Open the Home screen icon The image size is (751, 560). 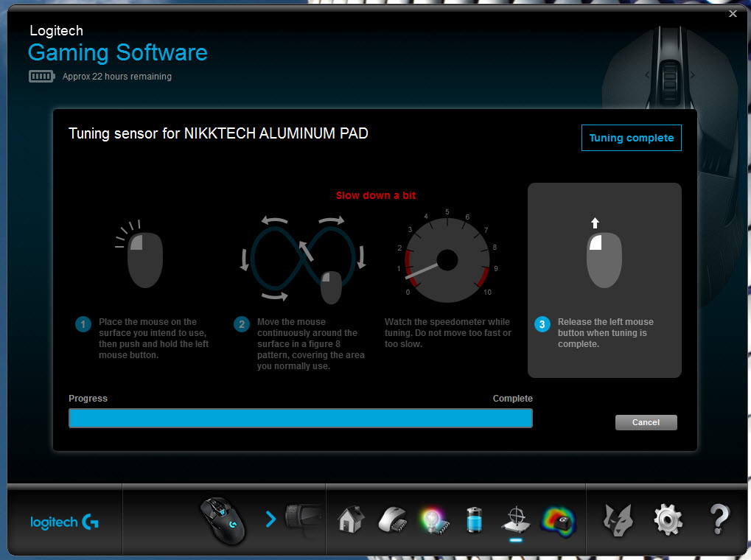351,519
